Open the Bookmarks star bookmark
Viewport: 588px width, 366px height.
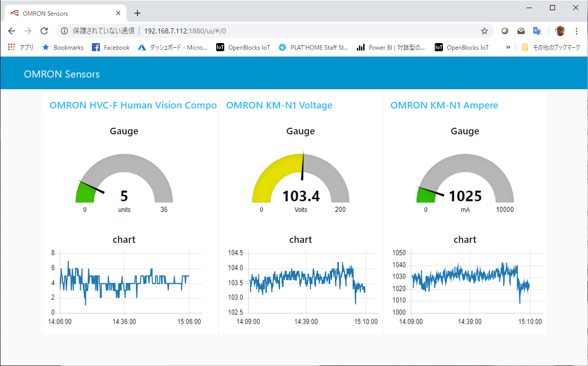click(x=62, y=47)
